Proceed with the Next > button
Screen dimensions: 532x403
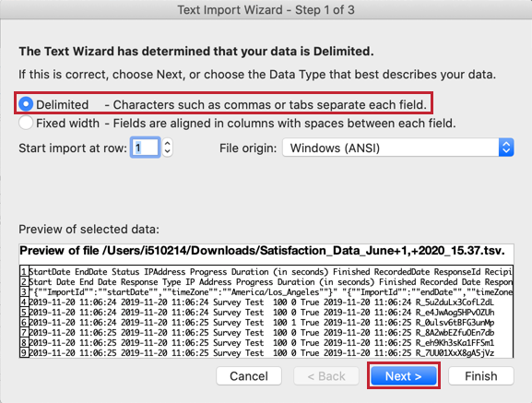pyautogui.click(x=404, y=376)
